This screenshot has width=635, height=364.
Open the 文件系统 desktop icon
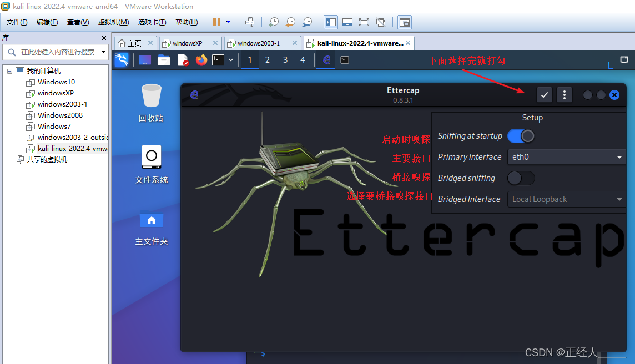pos(151,165)
